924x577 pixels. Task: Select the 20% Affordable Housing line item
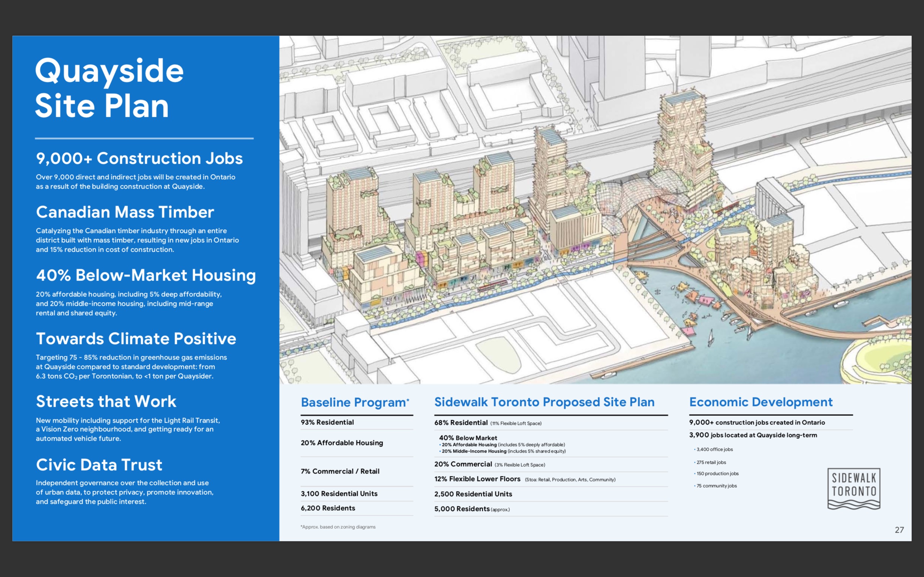click(341, 443)
